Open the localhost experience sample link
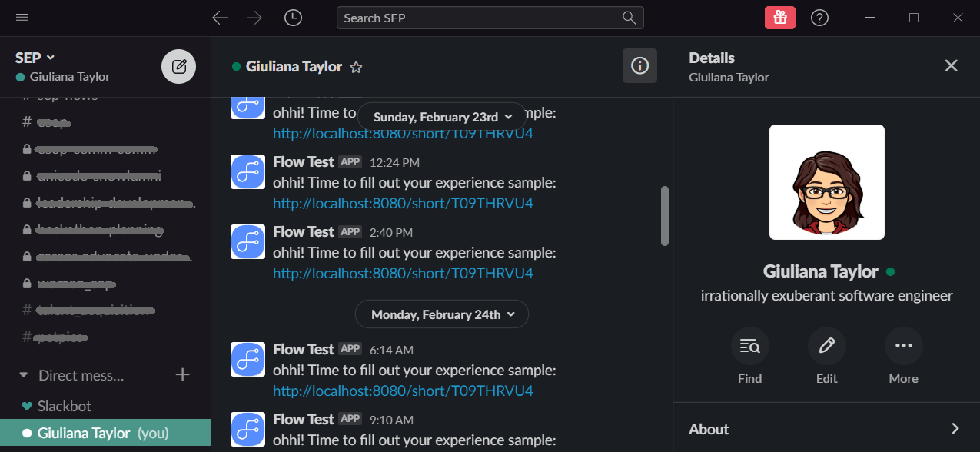This screenshot has width=980, height=452. point(402,203)
